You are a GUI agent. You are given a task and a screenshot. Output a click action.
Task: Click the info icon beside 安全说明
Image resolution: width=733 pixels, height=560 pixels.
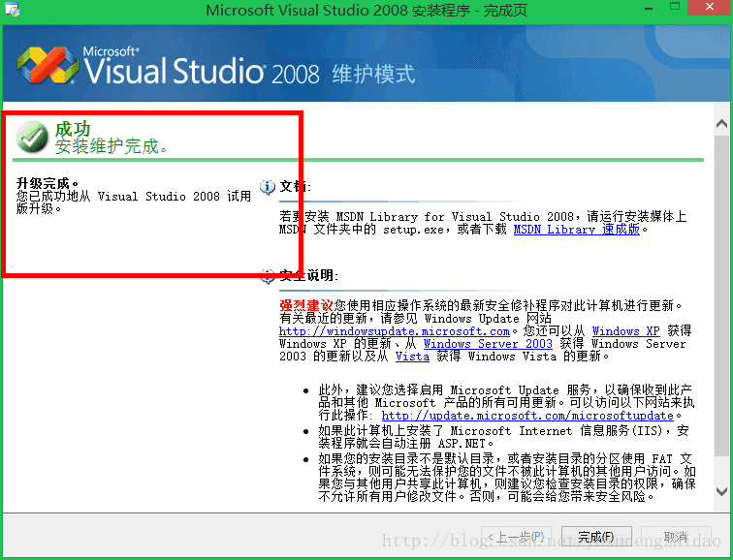point(268,276)
